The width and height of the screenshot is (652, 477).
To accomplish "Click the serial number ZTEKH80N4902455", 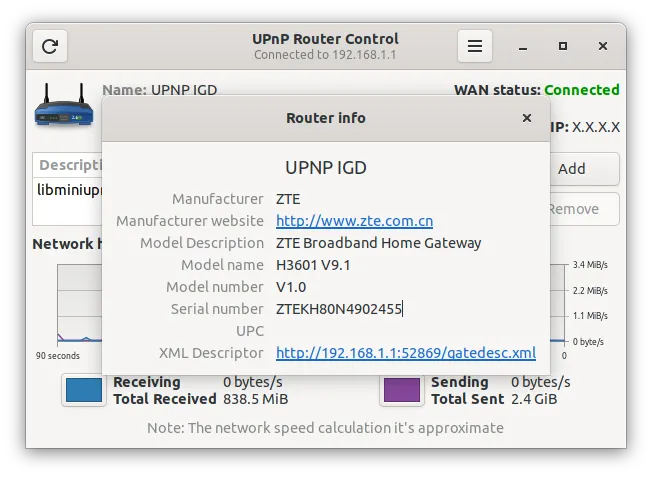I will (x=338, y=309).
